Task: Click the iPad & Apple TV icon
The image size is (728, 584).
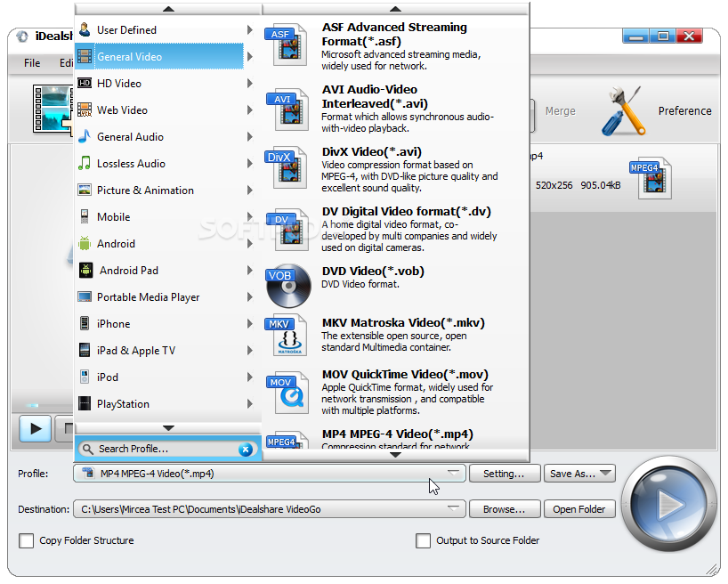Action: tap(85, 350)
